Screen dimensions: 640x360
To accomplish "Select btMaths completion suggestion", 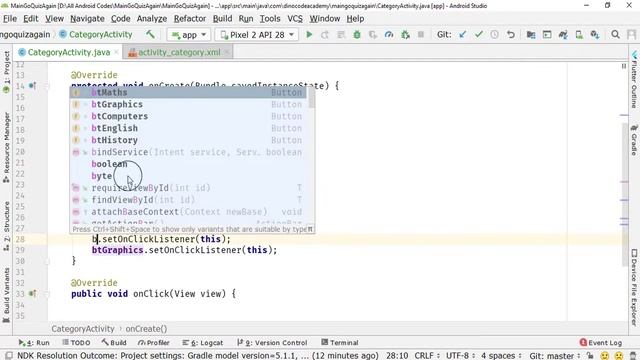I will pos(188,93).
